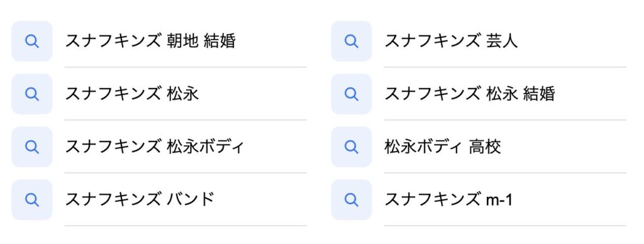Click the text バンド in suggestion list
Screen dimensions: 644x244
click(191, 199)
